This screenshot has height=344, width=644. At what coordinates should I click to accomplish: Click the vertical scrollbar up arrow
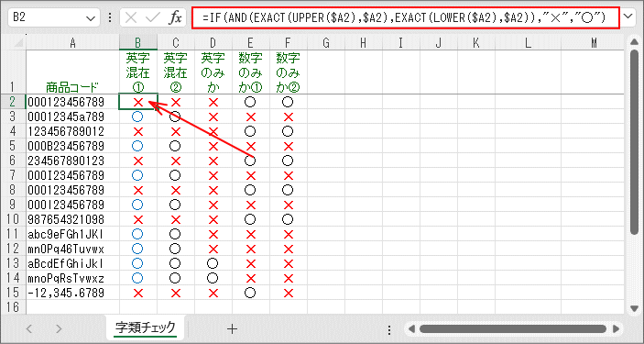click(x=634, y=41)
